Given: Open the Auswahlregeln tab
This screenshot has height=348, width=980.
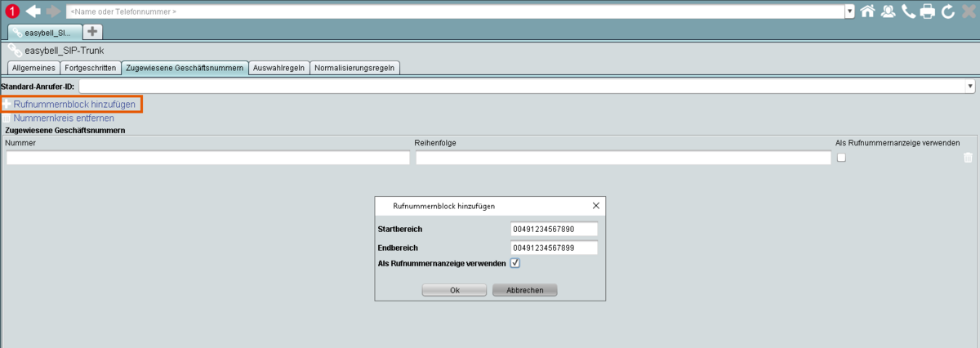Looking at the screenshot, I should click(x=279, y=68).
